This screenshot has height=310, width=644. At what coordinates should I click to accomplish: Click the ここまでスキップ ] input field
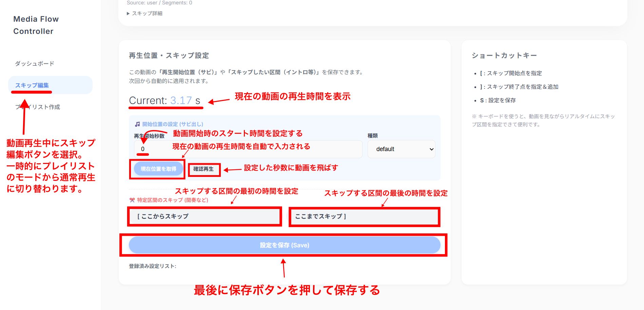pos(364,216)
